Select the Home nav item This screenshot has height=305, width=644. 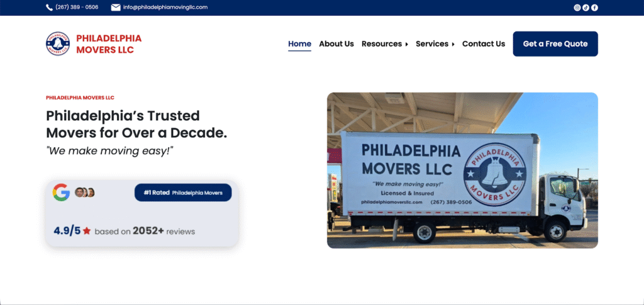299,44
